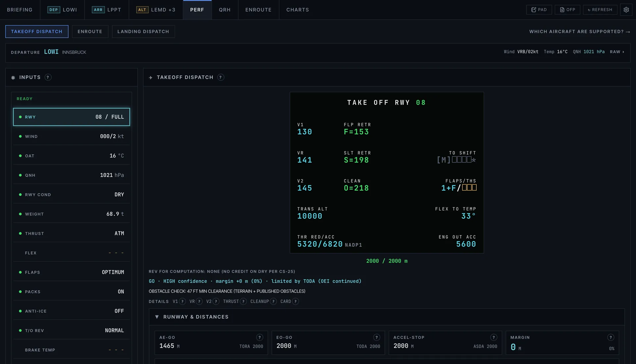Image resolution: width=636 pixels, height=364 pixels.
Task: Open the top ENROUTE tab
Action: tap(258, 10)
